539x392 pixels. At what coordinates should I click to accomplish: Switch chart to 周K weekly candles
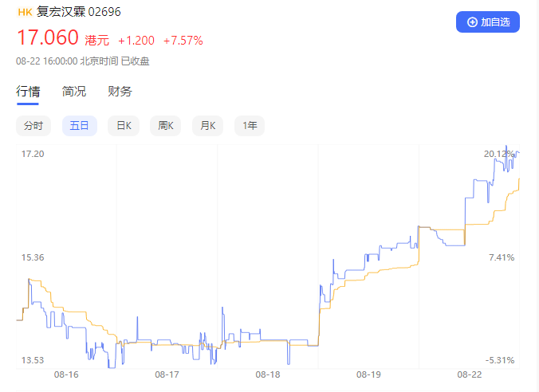tap(166, 126)
